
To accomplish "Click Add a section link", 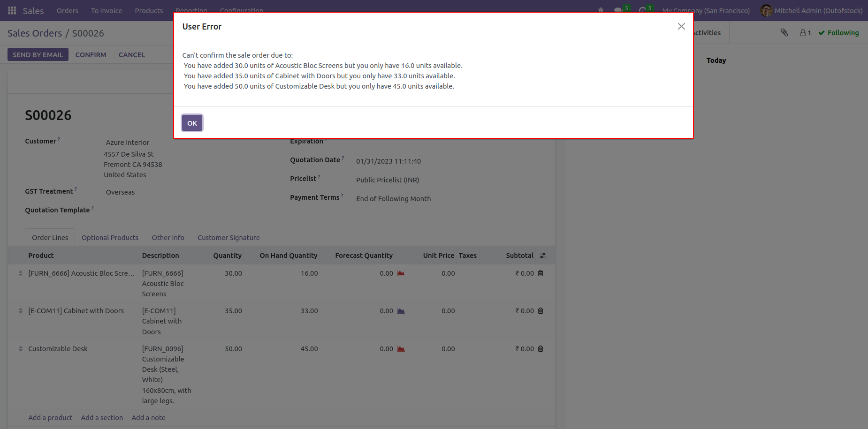I will coord(102,418).
